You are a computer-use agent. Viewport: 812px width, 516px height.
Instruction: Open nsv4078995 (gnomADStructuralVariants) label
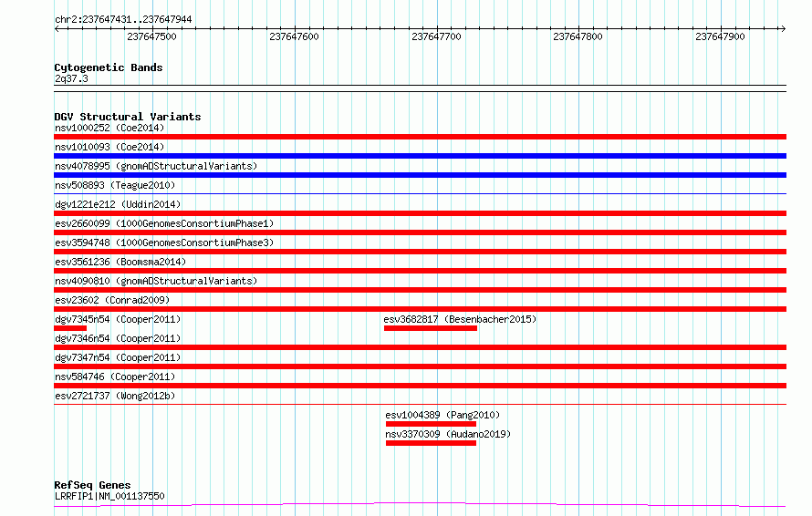156,166
